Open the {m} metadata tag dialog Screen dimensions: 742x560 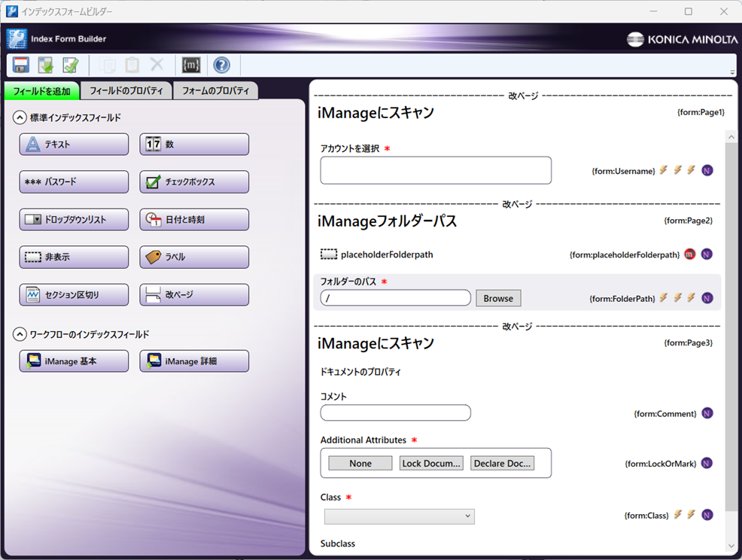coord(191,65)
